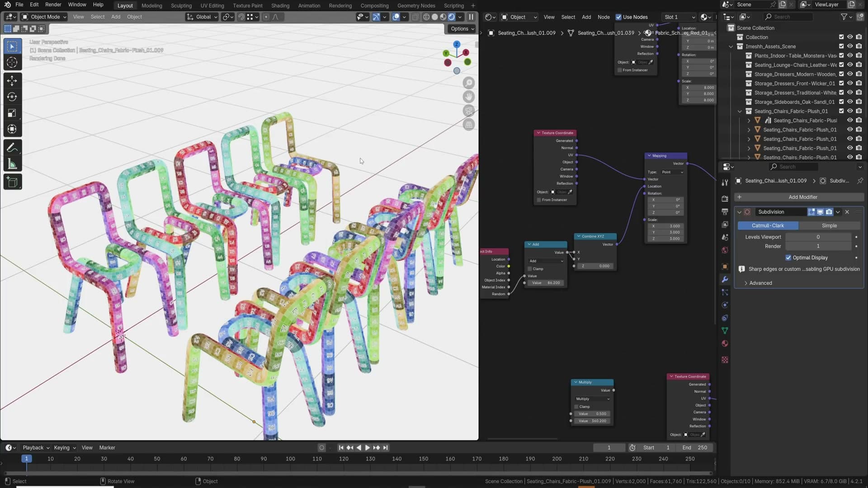This screenshot has height=488, width=868.
Task: Select the Cursor tool in the viewport toolbar
Action: click(x=12, y=62)
